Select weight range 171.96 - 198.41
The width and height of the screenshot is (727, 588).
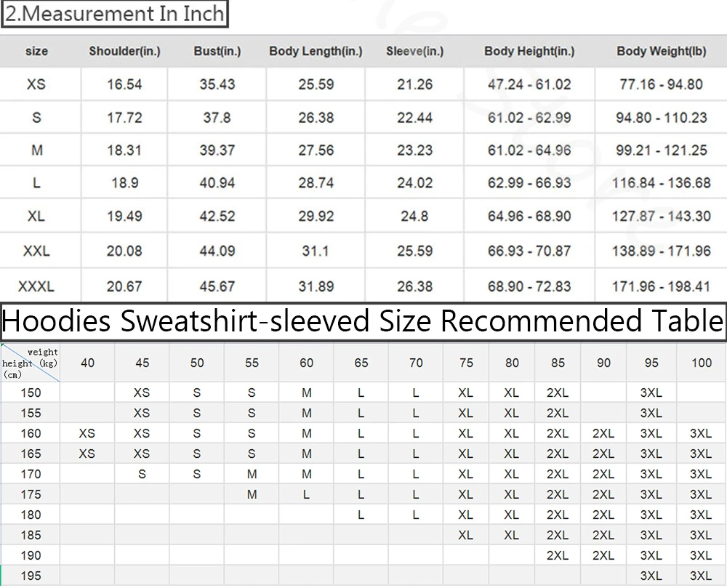(661, 286)
